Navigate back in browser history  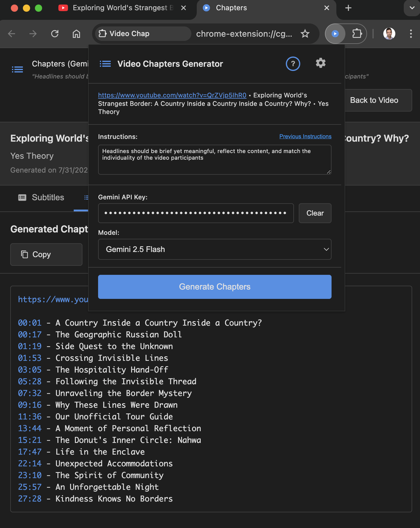click(x=11, y=34)
